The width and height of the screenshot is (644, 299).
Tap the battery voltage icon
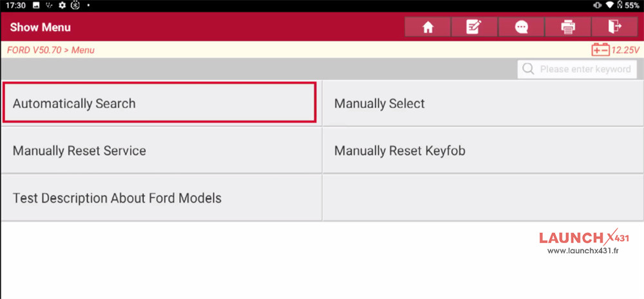(x=600, y=50)
